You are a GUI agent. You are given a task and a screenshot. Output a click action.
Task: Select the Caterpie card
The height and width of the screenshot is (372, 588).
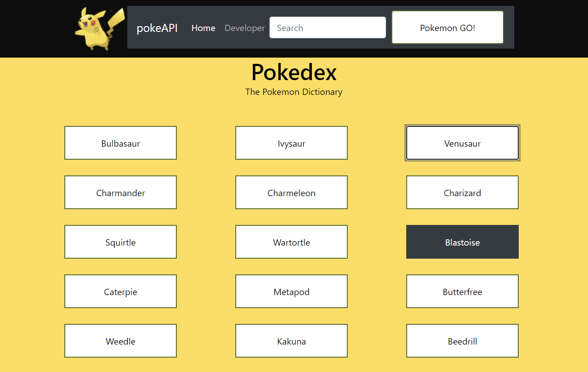point(121,291)
